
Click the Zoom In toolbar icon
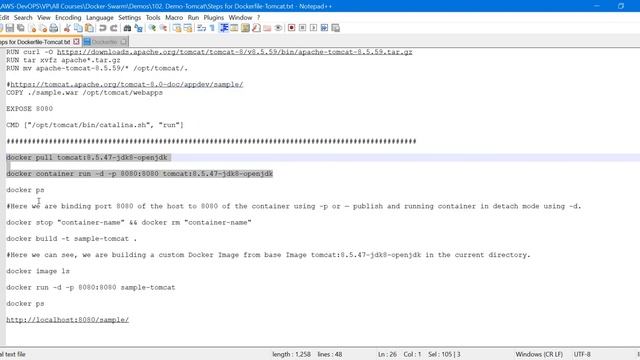pos(152,28)
